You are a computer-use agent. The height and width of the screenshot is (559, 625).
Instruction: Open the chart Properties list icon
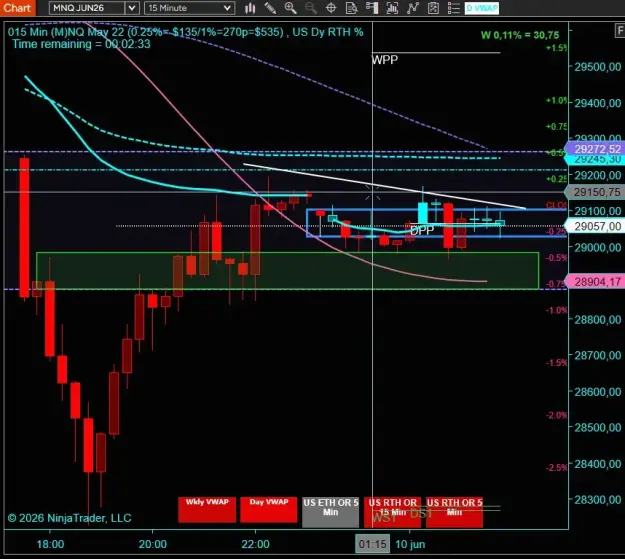[x=454, y=8]
